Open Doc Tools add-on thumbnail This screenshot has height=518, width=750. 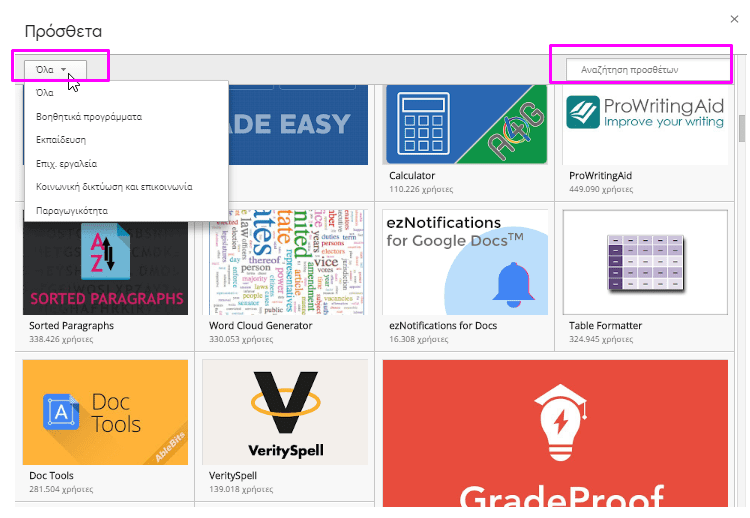click(x=105, y=412)
